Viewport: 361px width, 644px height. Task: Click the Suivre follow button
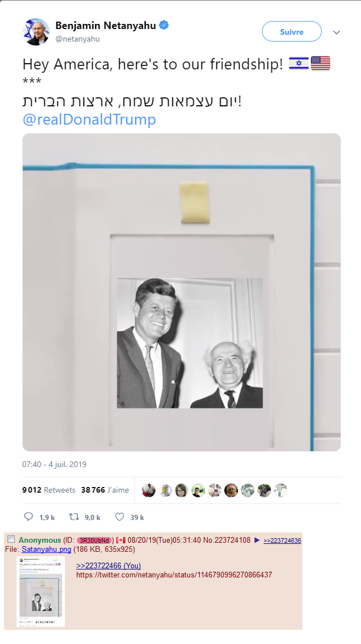coord(292,32)
